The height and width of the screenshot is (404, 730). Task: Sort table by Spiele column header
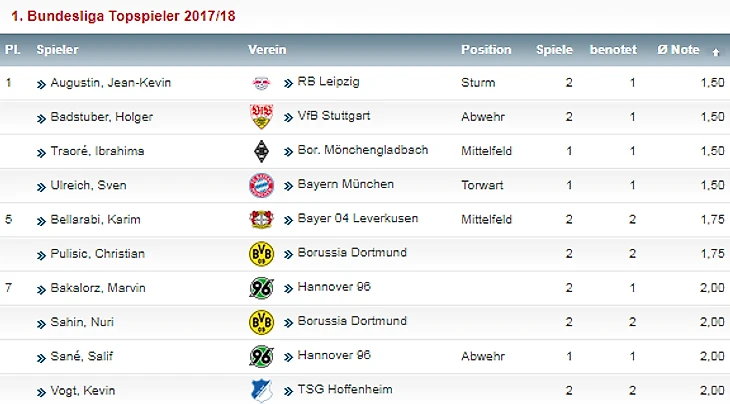click(554, 50)
